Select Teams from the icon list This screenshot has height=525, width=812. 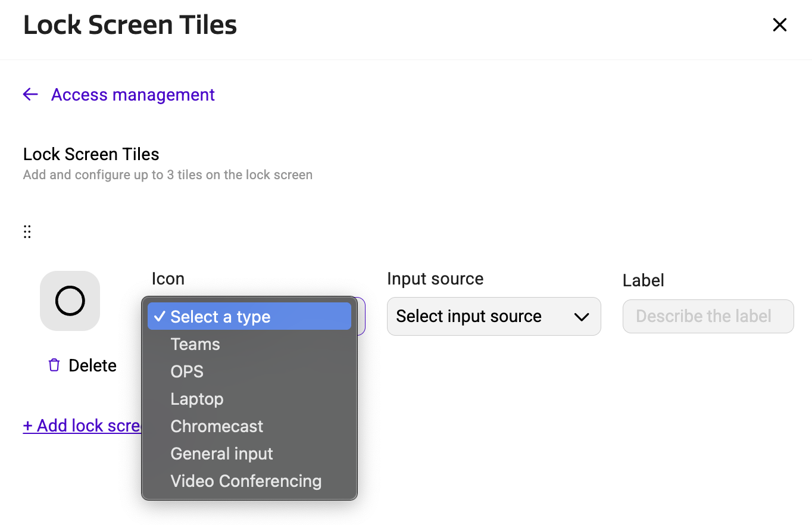(195, 344)
